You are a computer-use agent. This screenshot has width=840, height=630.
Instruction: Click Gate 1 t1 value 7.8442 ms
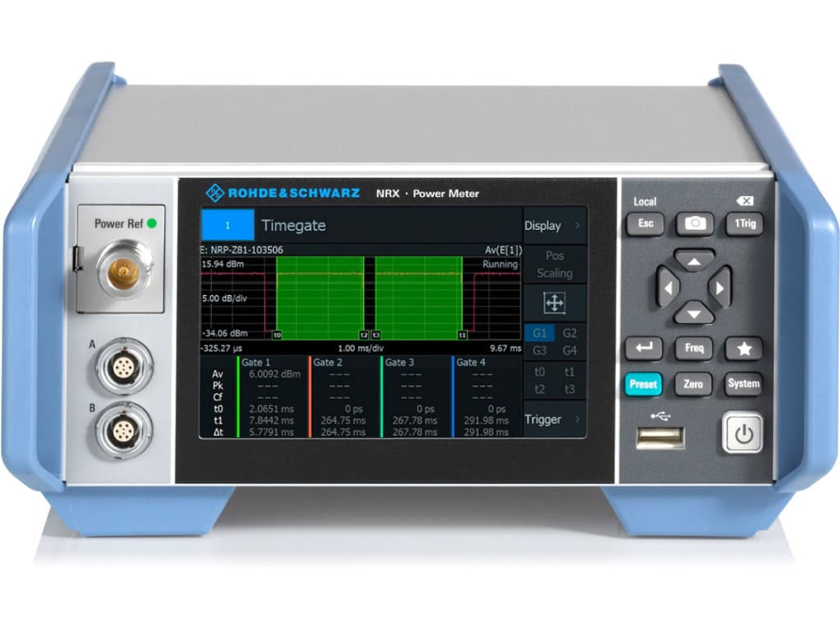[272, 421]
